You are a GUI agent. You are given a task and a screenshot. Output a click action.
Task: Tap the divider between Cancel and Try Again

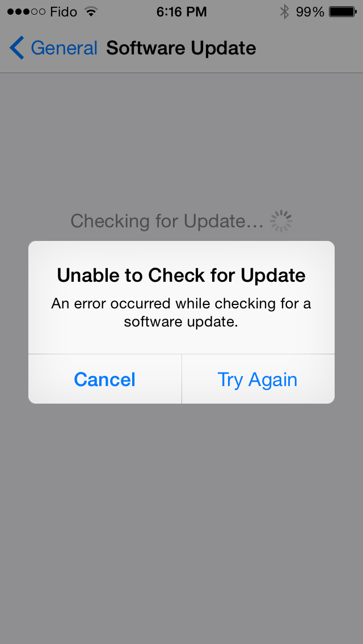point(181,379)
